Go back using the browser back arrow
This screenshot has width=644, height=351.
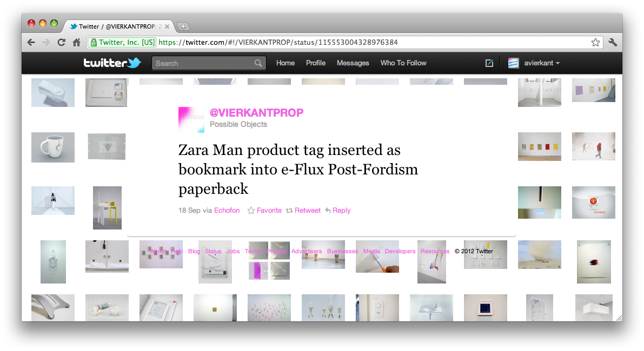point(31,42)
